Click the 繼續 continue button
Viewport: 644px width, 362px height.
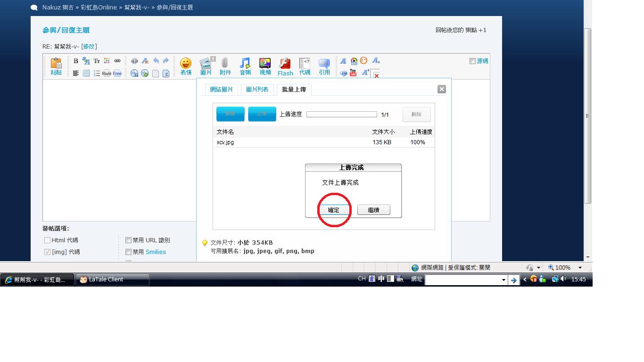pyautogui.click(x=373, y=210)
